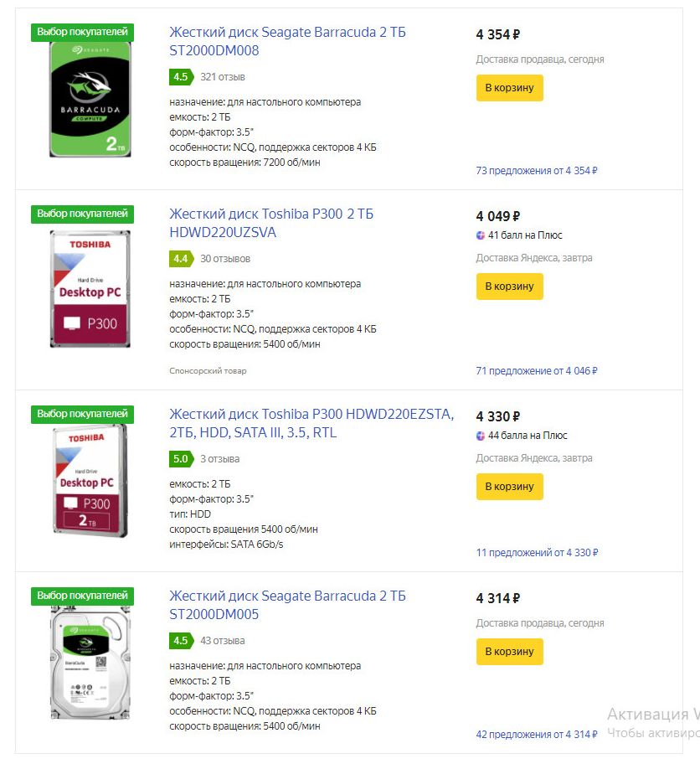Open Seagate Barracuda ST2000DM005 product title
700x764 pixels.
tap(287, 605)
